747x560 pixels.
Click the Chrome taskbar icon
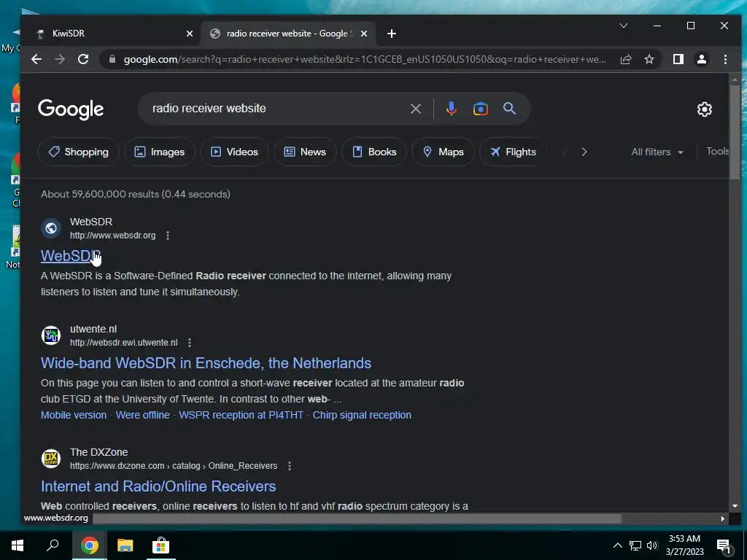tap(89, 545)
